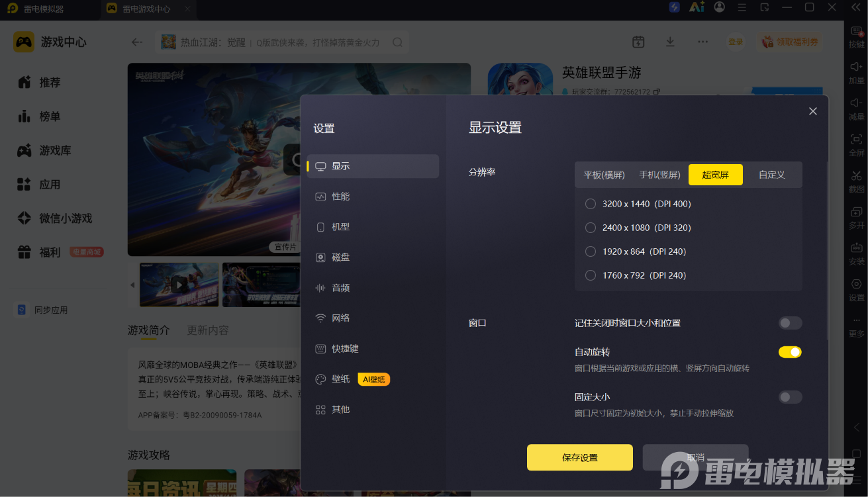Open 显示 settings category
The height and width of the screenshot is (497, 868).
(373, 166)
